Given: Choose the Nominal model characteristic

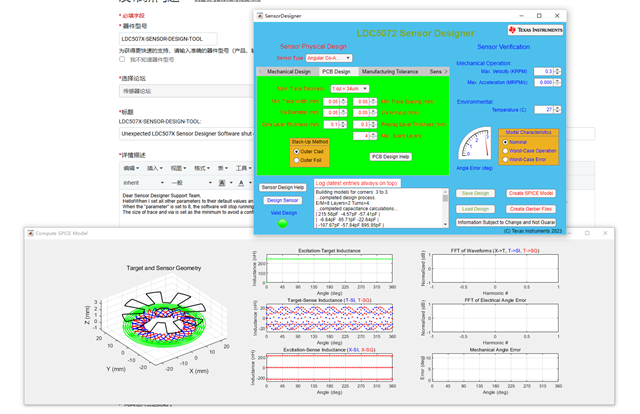Looking at the screenshot, I should click(505, 142).
